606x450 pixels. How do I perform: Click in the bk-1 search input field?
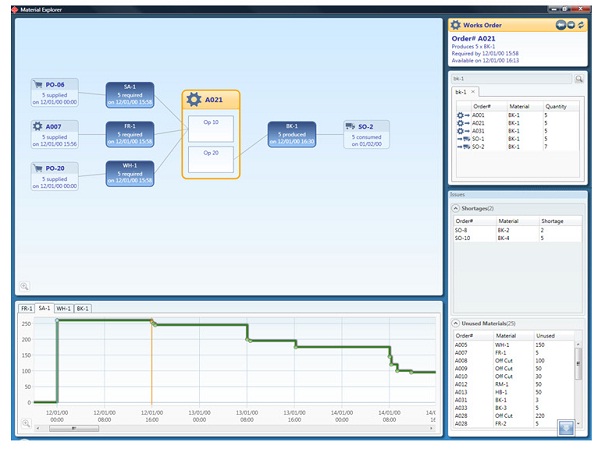[x=510, y=78]
